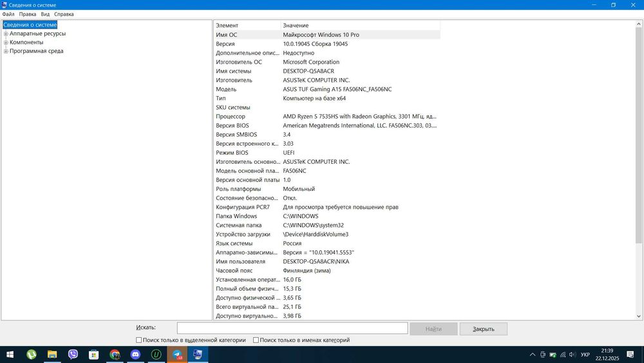Click the Конфигурация PCR7 row label
The width and height of the screenshot is (644, 363).
click(243, 207)
